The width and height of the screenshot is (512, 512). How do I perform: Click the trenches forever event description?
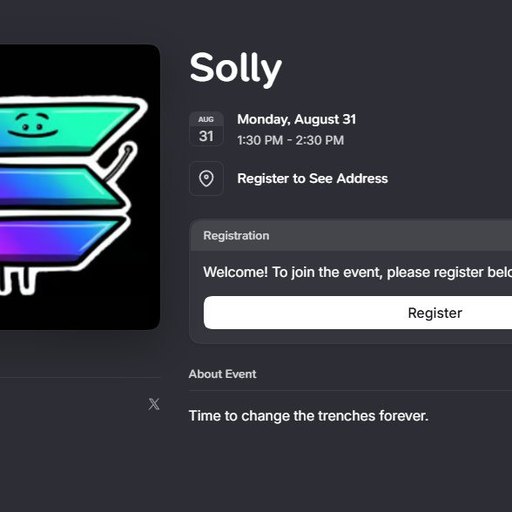[308, 416]
